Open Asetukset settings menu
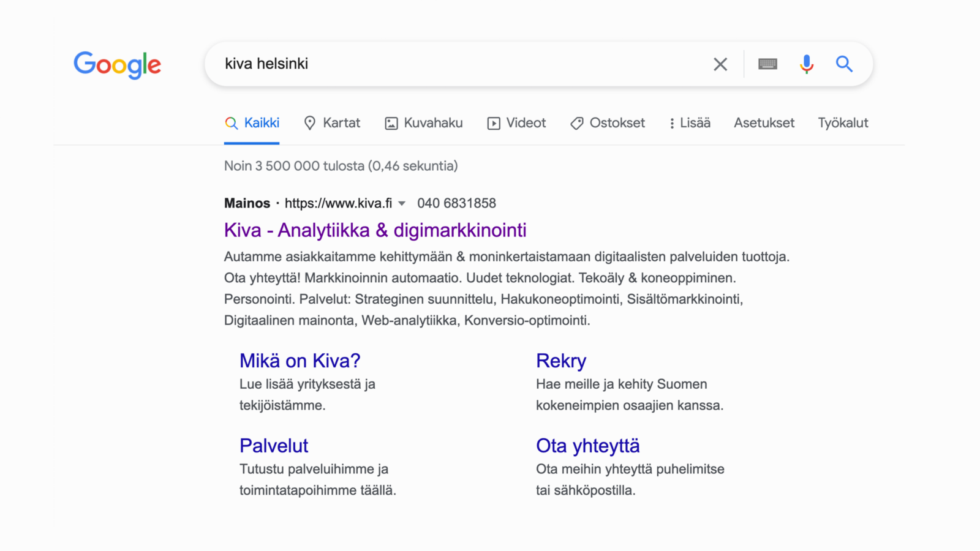 764,123
